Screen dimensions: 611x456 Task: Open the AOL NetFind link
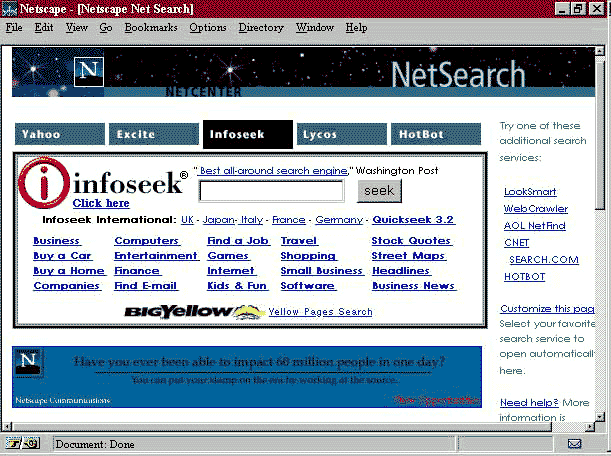(535, 226)
